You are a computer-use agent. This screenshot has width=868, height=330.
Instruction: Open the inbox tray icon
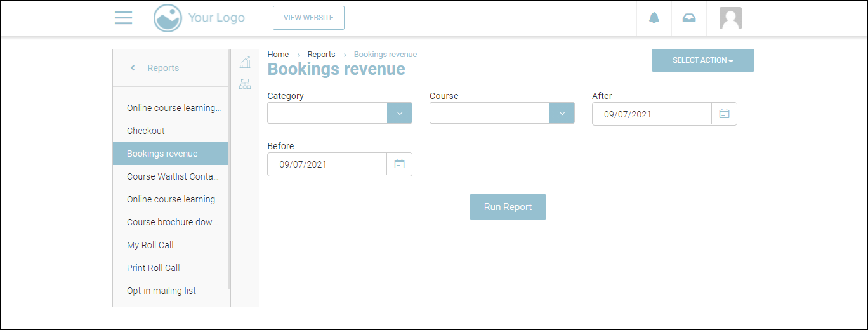click(688, 18)
